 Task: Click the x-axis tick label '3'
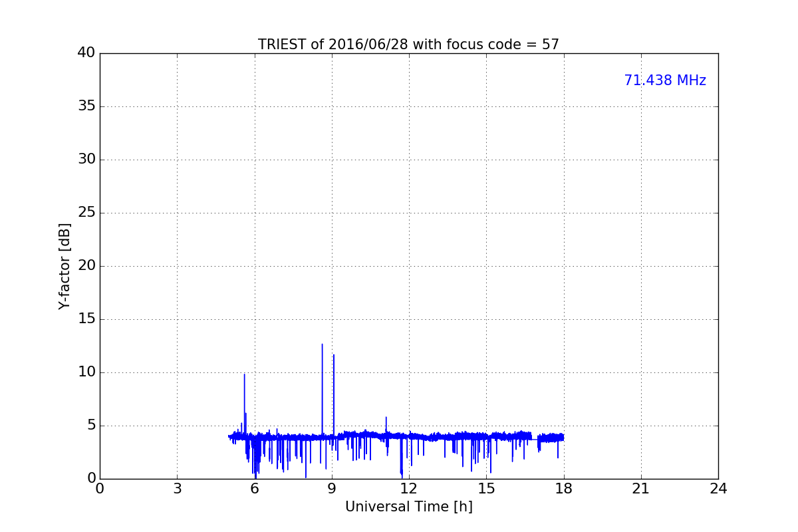coord(177,489)
